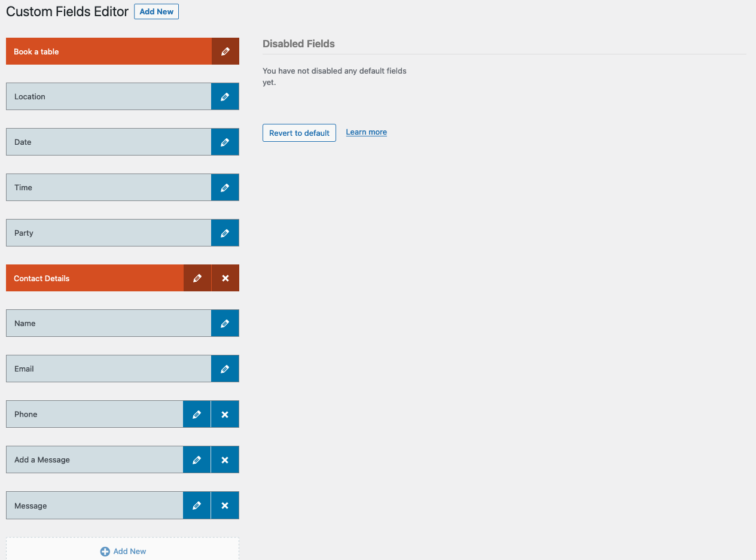This screenshot has width=756, height=560.
Task: Edit the Message field
Action: (x=197, y=506)
